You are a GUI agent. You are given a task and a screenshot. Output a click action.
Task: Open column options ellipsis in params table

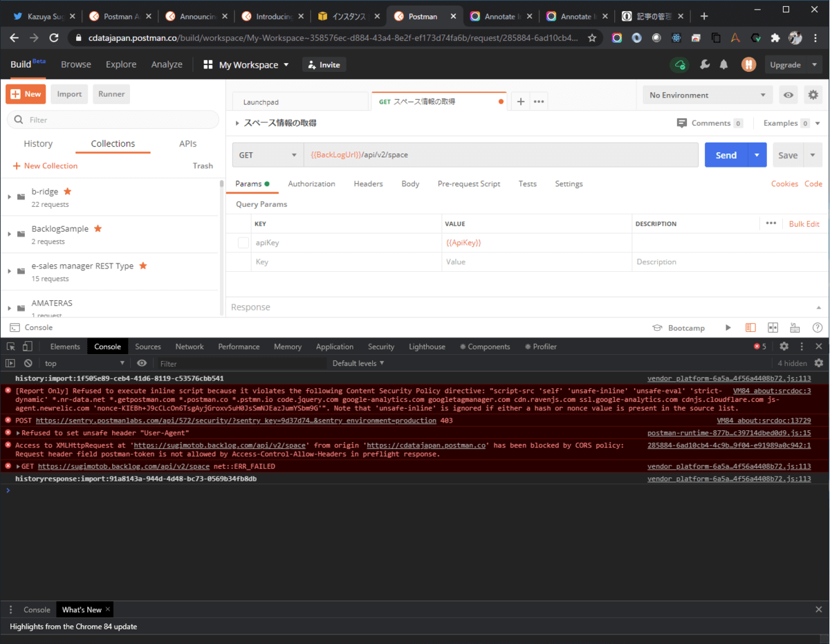click(x=771, y=223)
